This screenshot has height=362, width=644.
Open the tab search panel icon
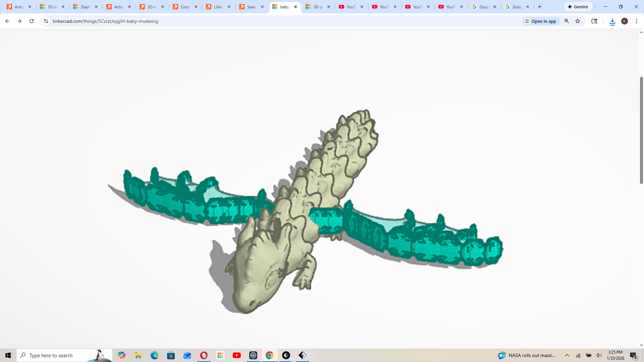[x=594, y=21]
